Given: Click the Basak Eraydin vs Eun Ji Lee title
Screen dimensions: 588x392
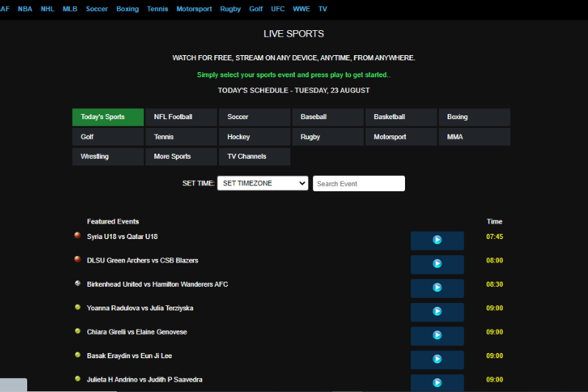Looking at the screenshot, I should [129, 356].
